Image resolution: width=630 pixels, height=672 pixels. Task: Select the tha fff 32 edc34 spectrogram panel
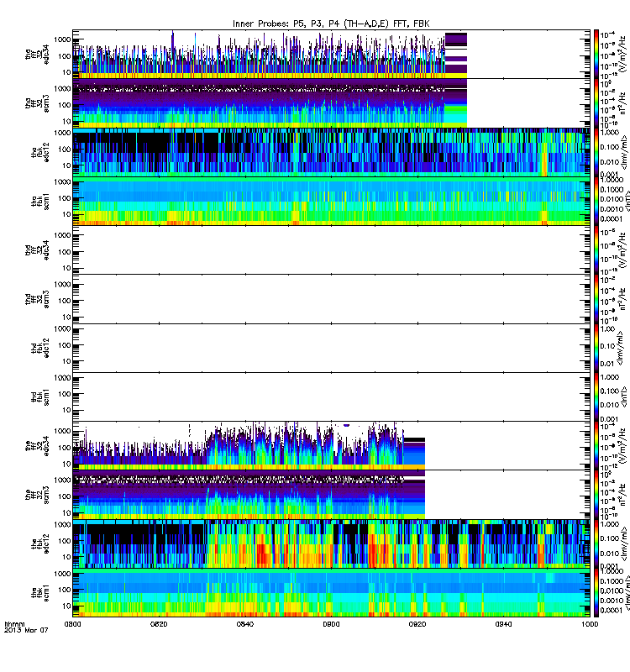click(331, 54)
